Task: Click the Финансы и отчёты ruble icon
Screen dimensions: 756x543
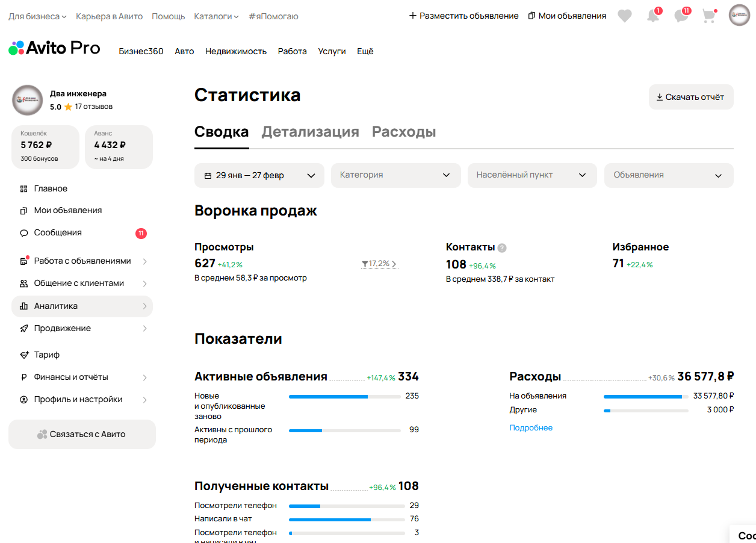Action: pos(24,377)
